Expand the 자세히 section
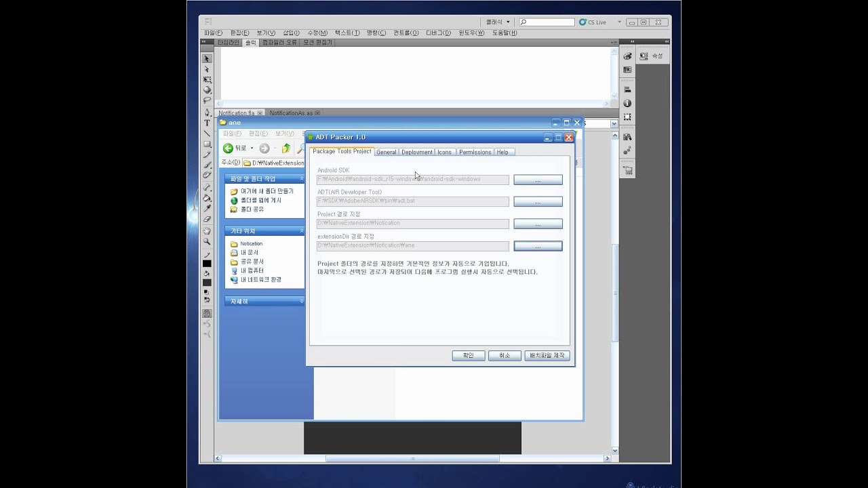Screen dimensions: 868x488 click(300, 301)
